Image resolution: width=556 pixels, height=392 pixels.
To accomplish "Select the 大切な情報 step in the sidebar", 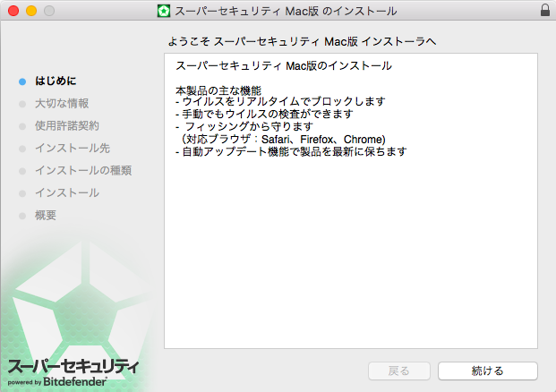I will [x=62, y=103].
